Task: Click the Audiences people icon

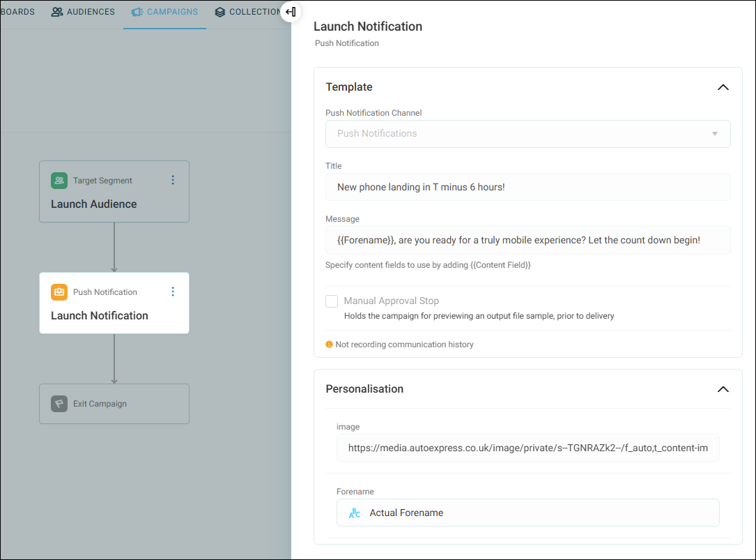Action: (x=57, y=12)
